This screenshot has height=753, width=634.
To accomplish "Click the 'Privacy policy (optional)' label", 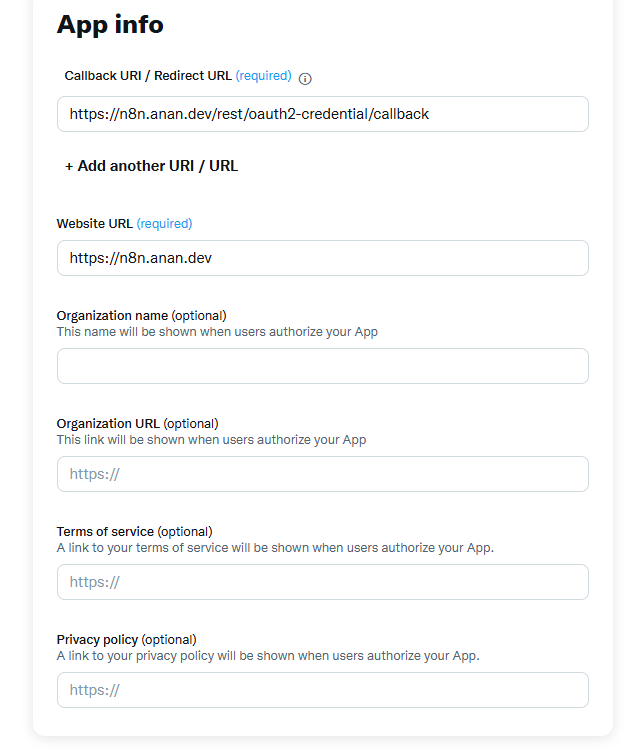I will (x=126, y=640).
